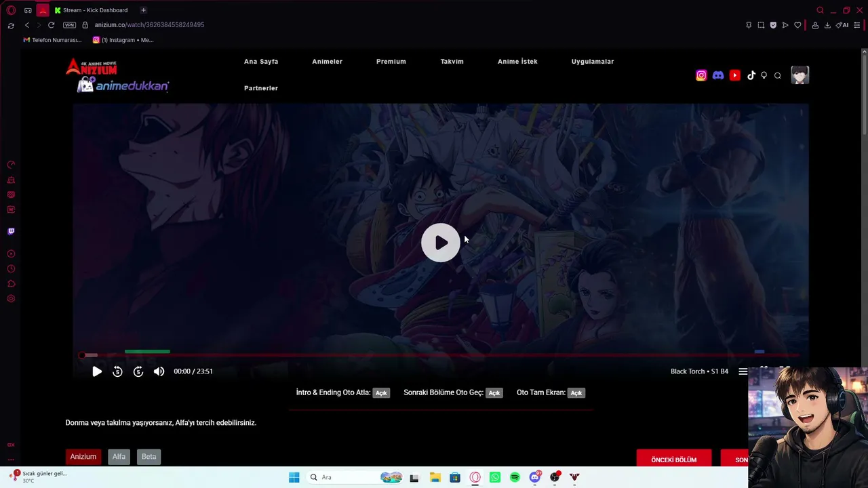This screenshot has height=488, width=868.
Task: Take a snapshot with the browser toolbar icon
Action: 761,25
